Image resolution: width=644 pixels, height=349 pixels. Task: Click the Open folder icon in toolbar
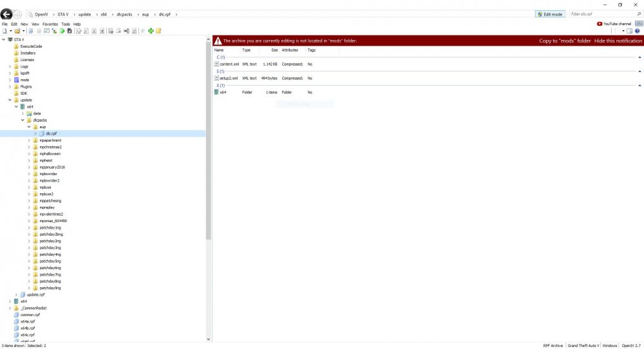click(x=17, y=31)
